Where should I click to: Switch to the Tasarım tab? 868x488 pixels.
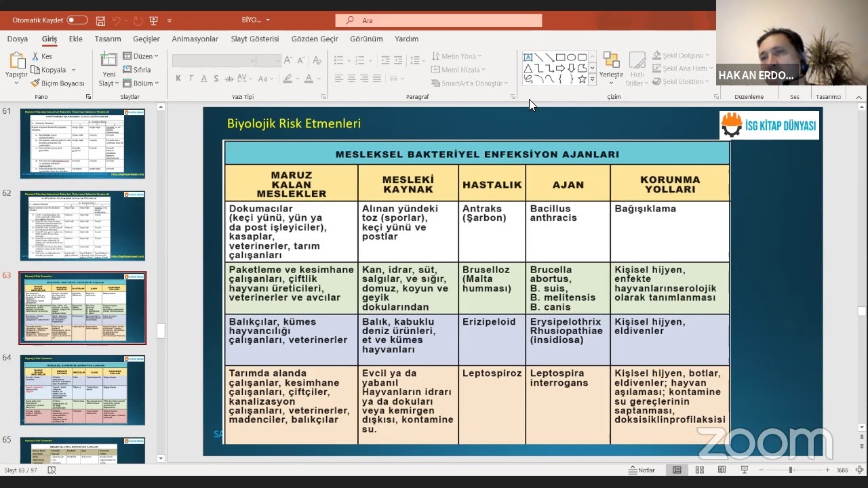coord(108,39)
